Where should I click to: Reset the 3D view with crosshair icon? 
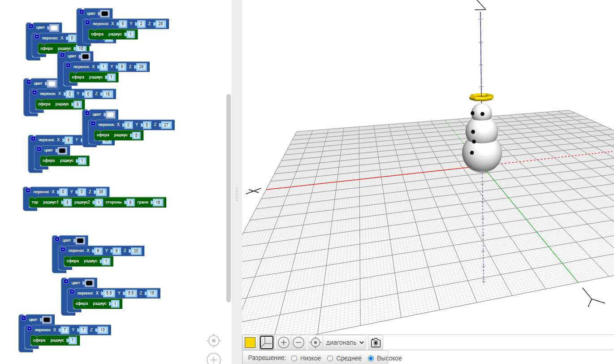316,342
